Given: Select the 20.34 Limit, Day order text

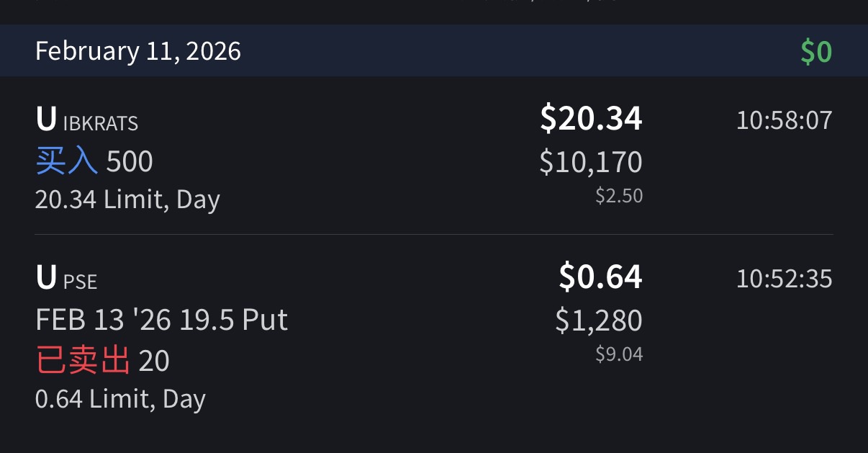Looking at the screenshot, I should pyautogui.click(x=127, y=199).
